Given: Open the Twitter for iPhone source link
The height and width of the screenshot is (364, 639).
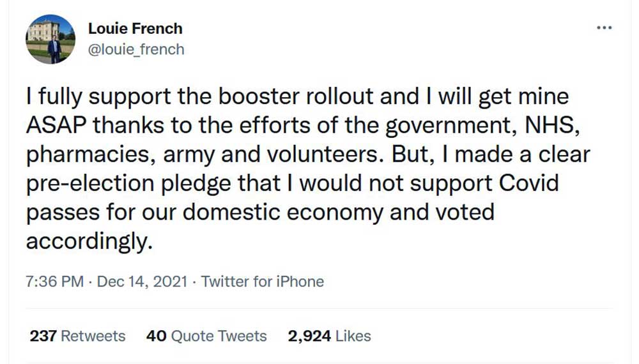Looking at the screenshot, I should coord(263,282).
